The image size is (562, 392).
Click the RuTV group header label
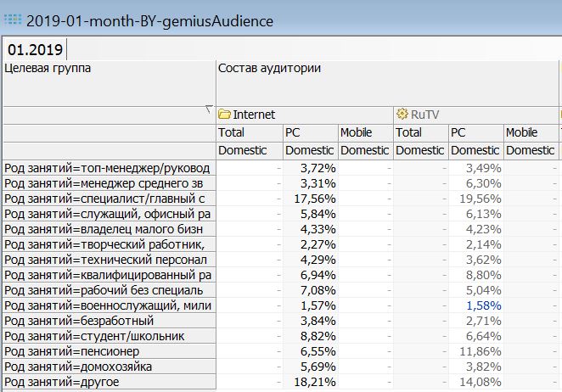(x=428, y=115)
